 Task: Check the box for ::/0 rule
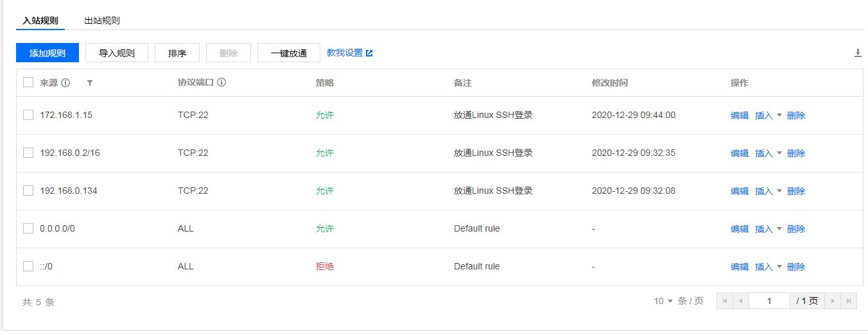point(28,266)
